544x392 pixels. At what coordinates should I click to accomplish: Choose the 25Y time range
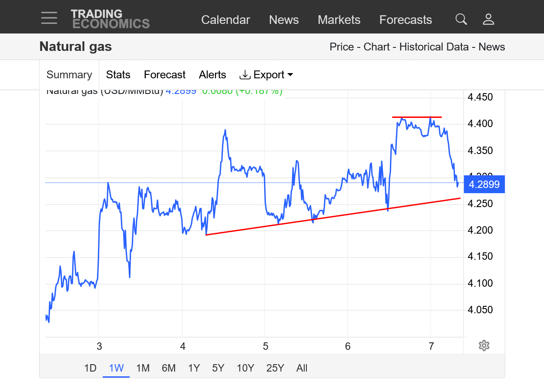[275, 368]
